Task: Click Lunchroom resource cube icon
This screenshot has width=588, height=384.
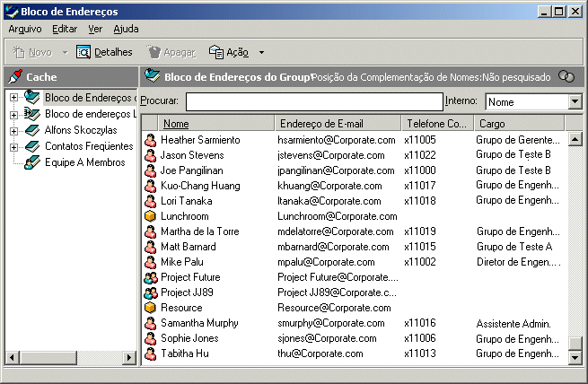Action: click(x=151, y=216)
